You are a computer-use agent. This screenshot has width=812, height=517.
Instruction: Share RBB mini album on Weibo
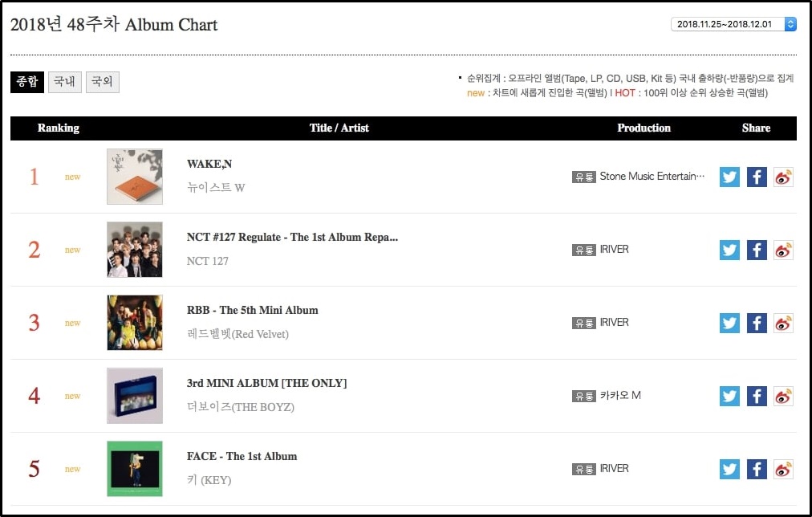pyautogui.click(x=783, y=323)
